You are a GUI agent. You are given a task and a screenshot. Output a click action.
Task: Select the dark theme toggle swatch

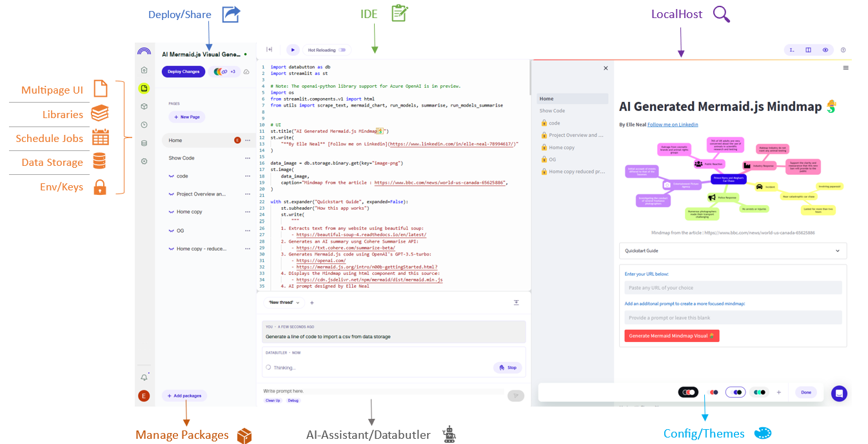pyautogui.click(x=687, y=392)
